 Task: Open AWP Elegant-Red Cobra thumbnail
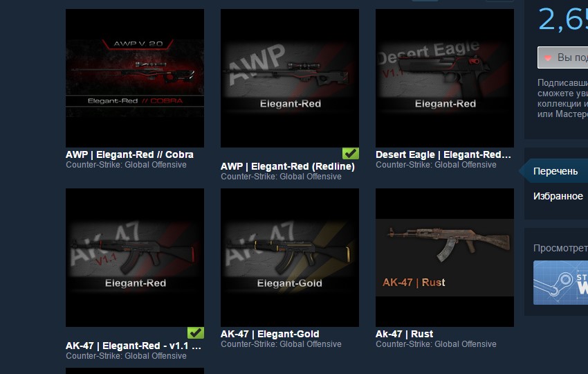click(135, 78)
